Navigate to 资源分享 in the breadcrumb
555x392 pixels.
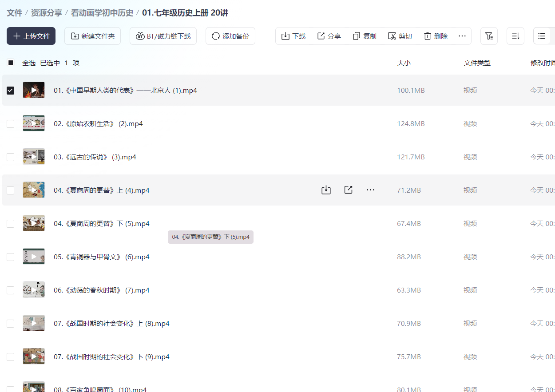[x=47, y=13]
